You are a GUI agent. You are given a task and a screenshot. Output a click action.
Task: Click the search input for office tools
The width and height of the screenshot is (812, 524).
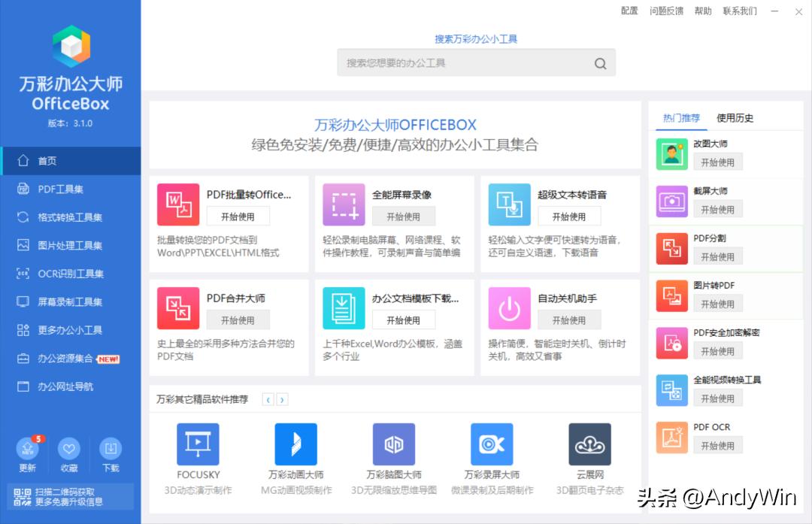point(466,62)
